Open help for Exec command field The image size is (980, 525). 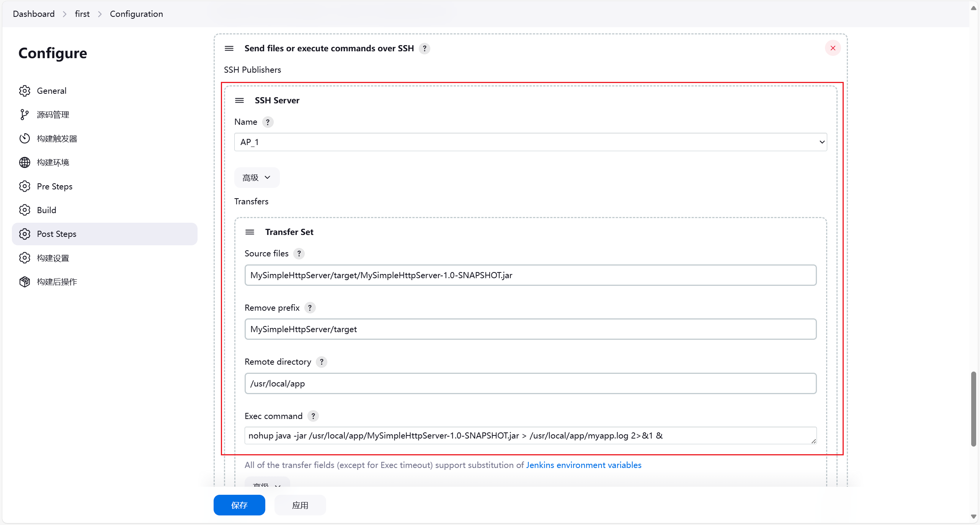pos(313,416)
